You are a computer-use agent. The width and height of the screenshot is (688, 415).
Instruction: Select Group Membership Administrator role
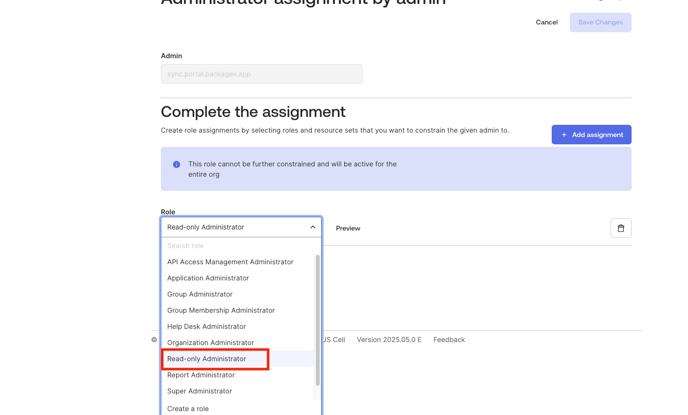coord(221,310)
